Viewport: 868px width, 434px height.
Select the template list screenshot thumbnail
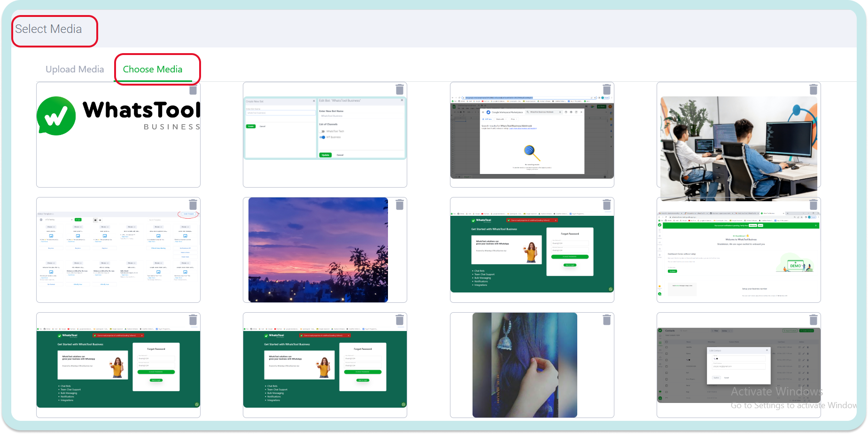pyautogui.click(x=118, y=249)
